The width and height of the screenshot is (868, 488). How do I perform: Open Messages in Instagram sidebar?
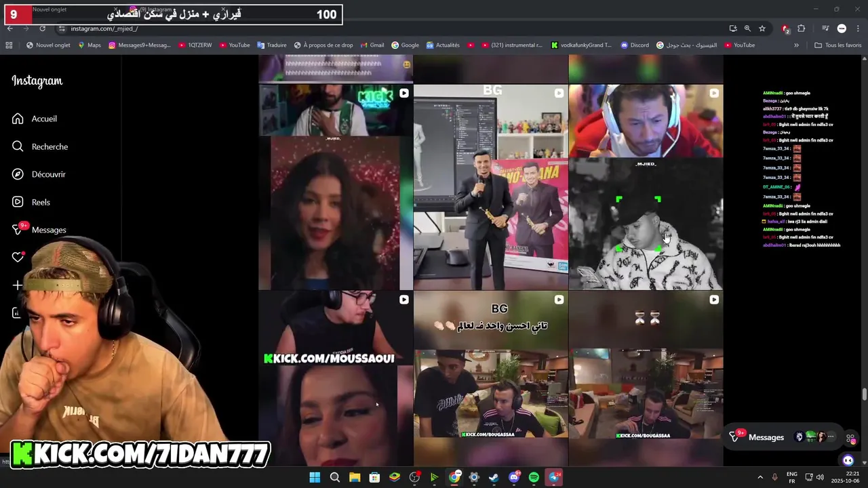coord(39,230)
